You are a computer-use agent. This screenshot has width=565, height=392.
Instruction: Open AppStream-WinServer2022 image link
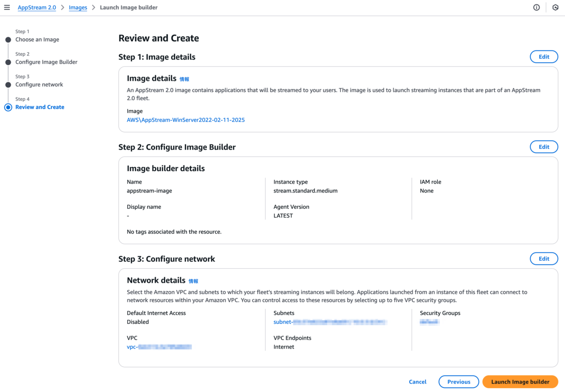(186, 120)
